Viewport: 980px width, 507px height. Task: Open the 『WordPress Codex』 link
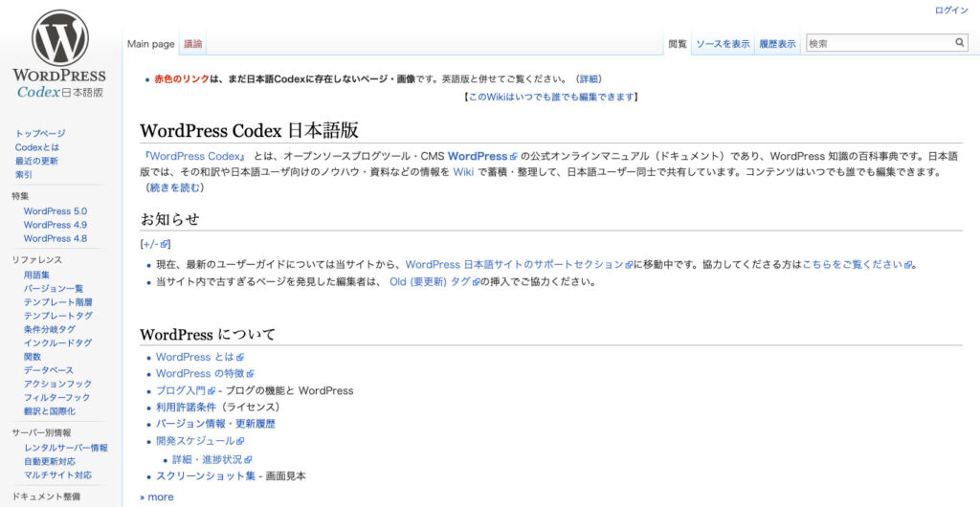(194, 156)
